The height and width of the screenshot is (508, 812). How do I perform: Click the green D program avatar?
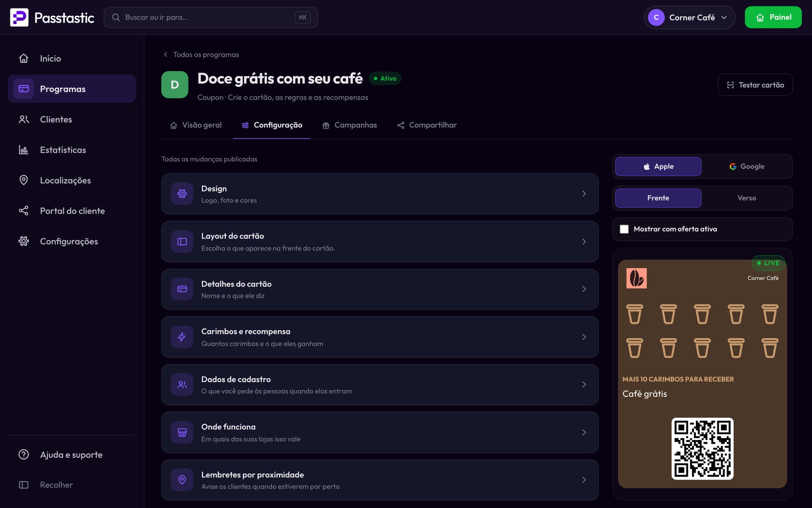(175, 85)
